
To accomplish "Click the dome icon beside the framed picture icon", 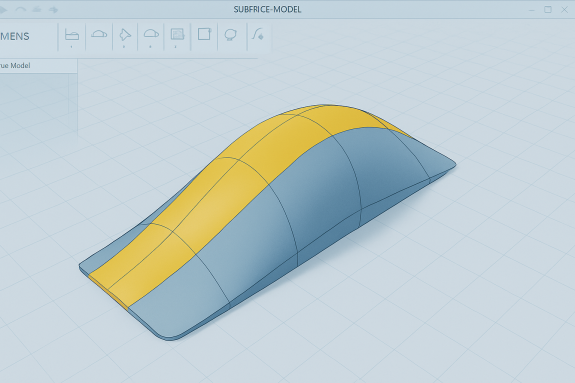I will 151,34.
